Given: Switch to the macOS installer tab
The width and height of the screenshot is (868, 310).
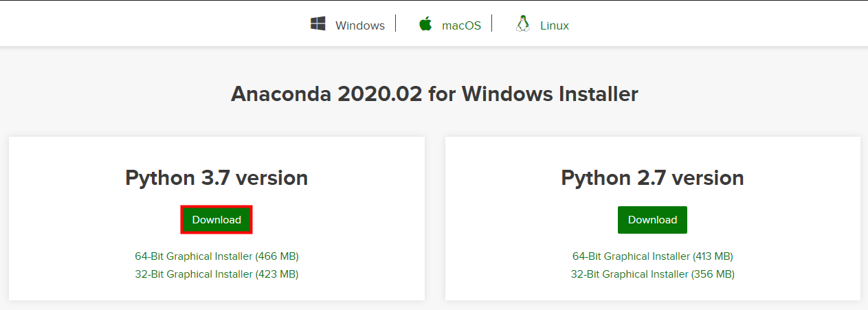Looking at the screenshot, I should coord(461,25).
